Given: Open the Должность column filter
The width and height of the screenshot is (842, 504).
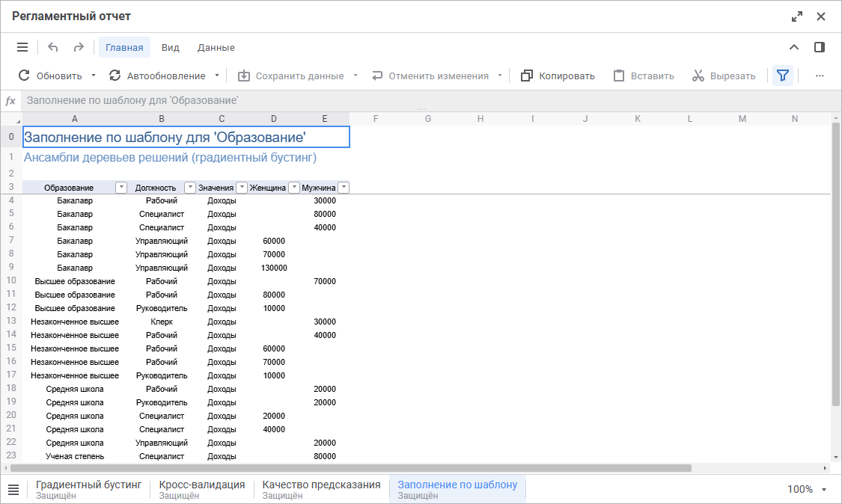Looking at the screenshot, I should pos(189,188).
